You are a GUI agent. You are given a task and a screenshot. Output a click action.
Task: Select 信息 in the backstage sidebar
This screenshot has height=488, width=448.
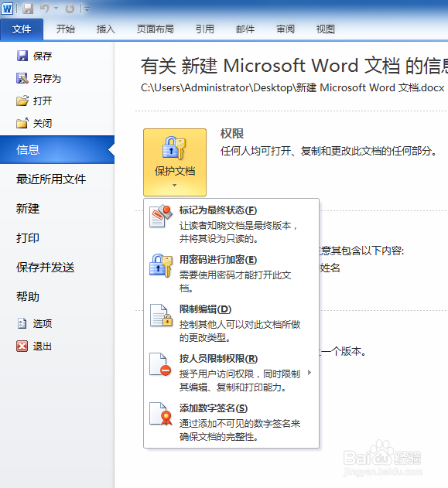tap(57, 150)
